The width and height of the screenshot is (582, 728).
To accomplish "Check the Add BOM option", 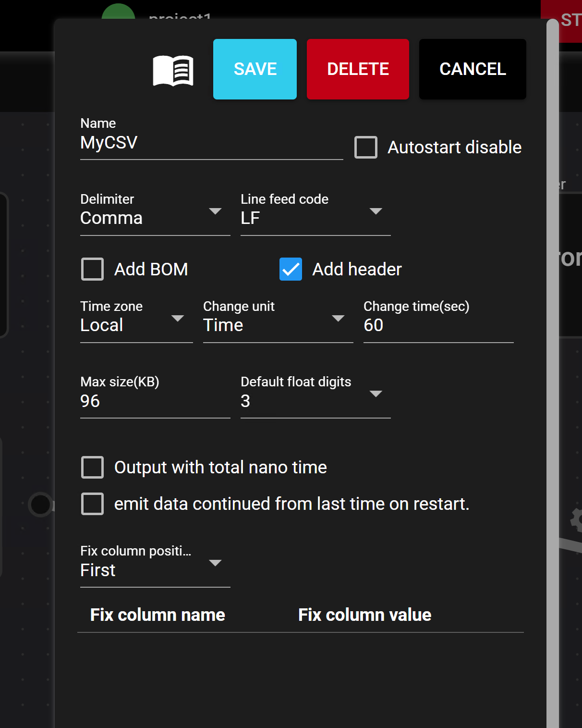I will tap(93, 269).
